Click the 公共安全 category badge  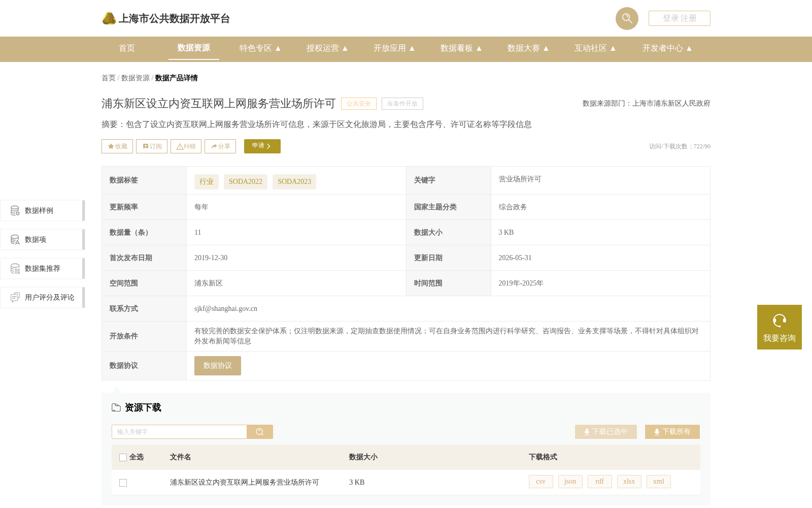pos(359,104)
